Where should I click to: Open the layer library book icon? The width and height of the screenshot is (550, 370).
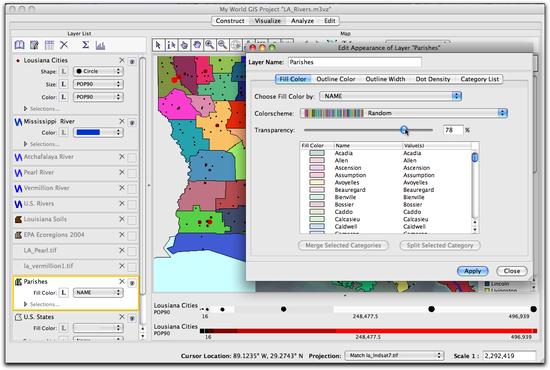[x=19, y=45]
